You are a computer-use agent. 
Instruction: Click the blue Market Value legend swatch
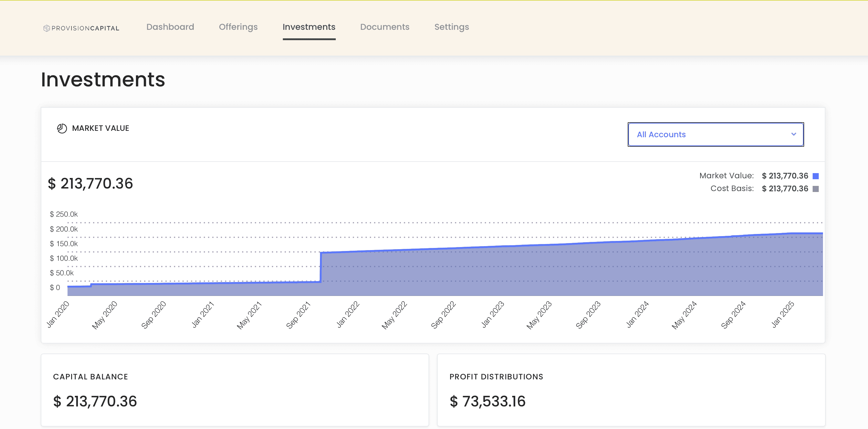tap(815, 176)
